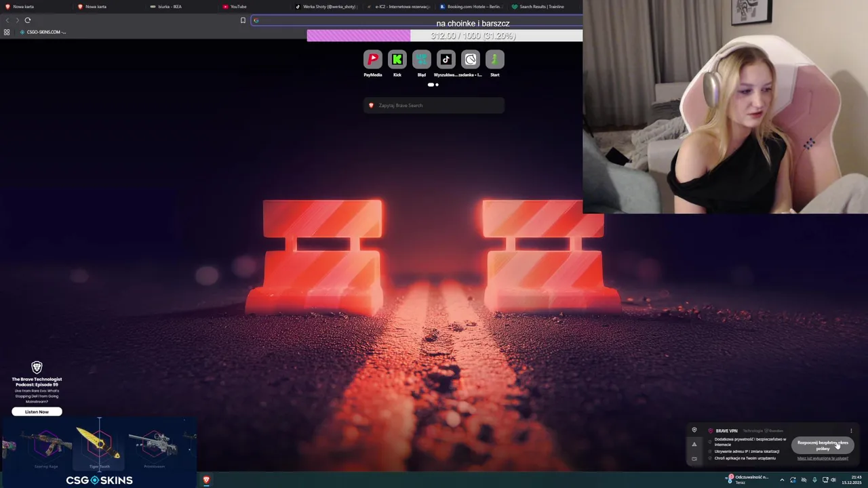The image size is (868, 488).
Task: Click the BRAVE VPN heading
Action: click(726, 430)
